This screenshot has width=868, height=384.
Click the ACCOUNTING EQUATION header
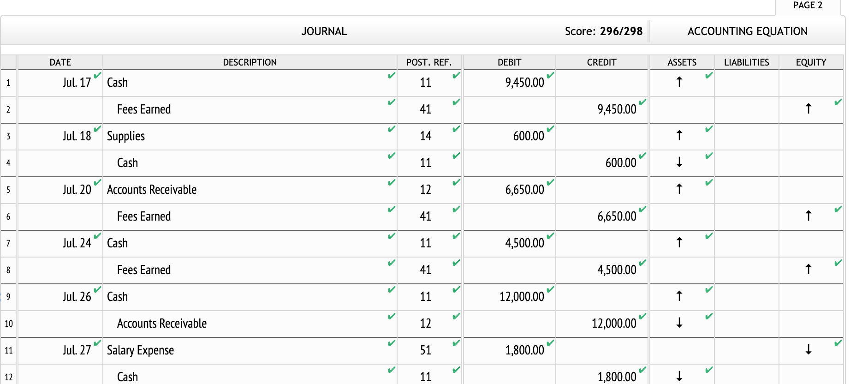(747, 31)
